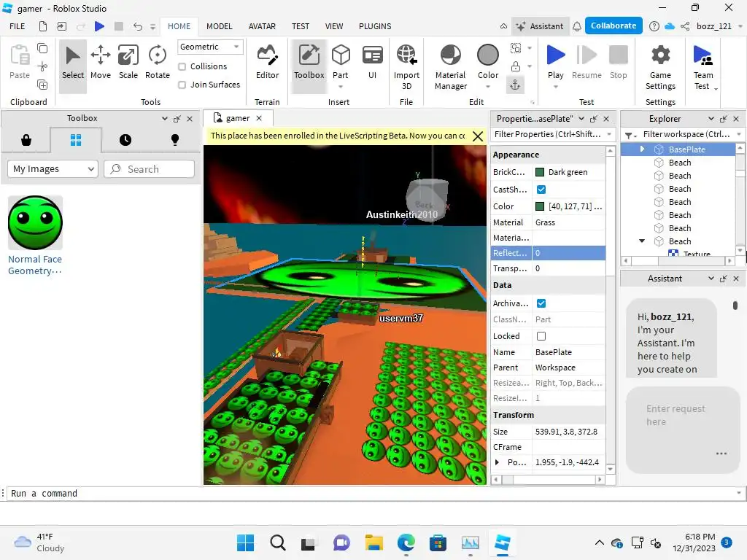Click the Stop test button
Image resolution: width=747 pixels, height=560 pixels.
point(619,63)
